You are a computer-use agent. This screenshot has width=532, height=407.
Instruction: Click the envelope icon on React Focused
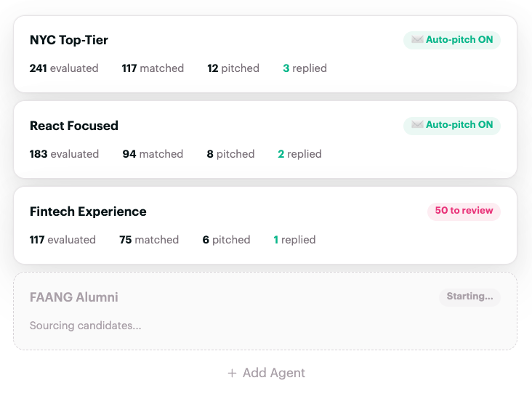click(417, 125)
